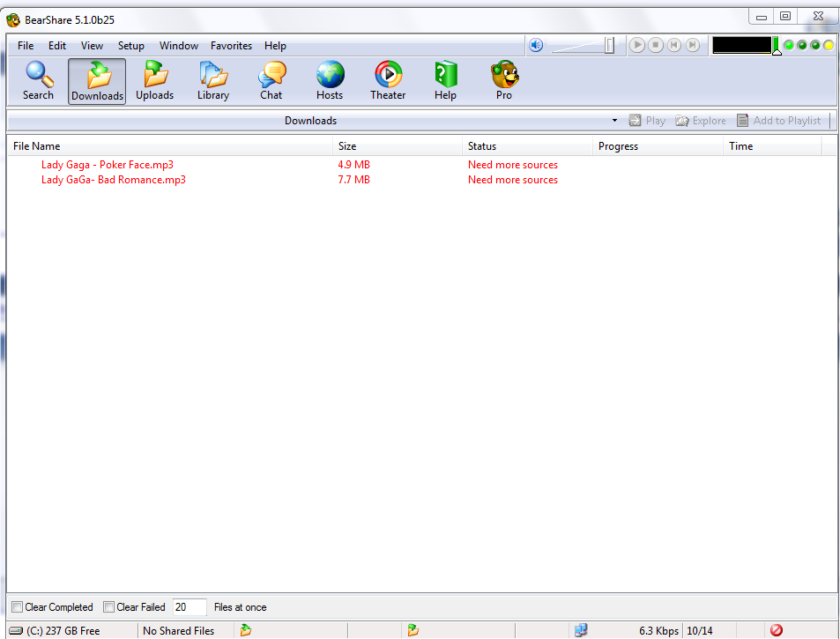The image size is (840, 639).
Task: Sort by the Time column header
Action: coord(772,146)
